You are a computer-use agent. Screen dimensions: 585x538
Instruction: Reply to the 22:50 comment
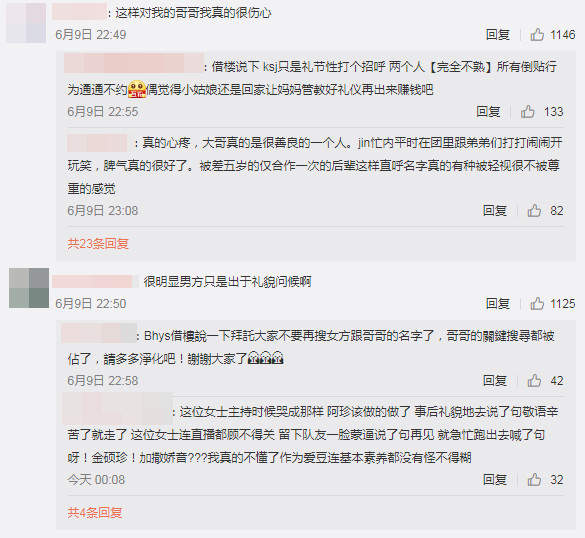(498, 304)
